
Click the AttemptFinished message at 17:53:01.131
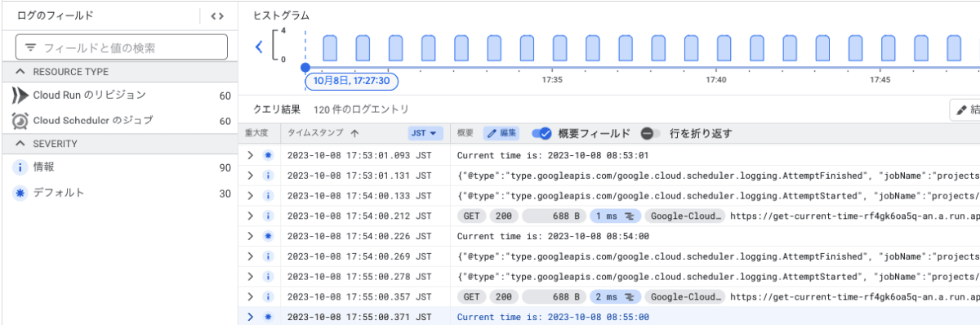click(719, 175)
